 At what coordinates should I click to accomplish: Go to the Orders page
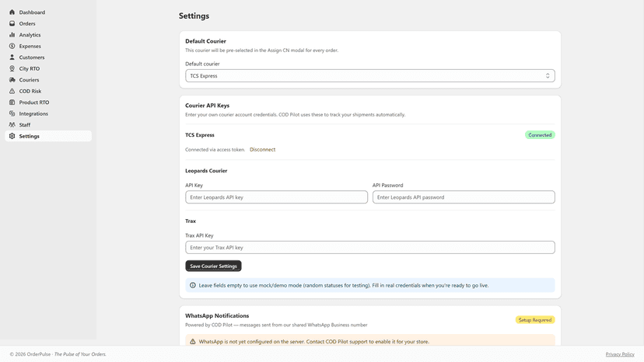[x=48, y=23]
